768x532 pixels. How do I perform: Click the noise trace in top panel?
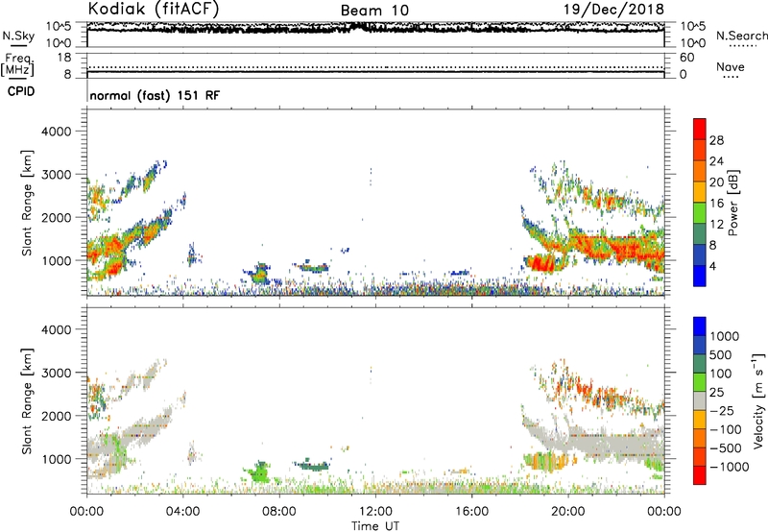[375, 29]
